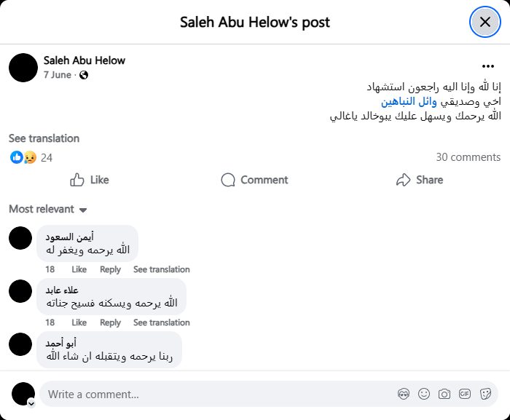Click the avatar sticker icon in comment box

click(x=404, y=394)
